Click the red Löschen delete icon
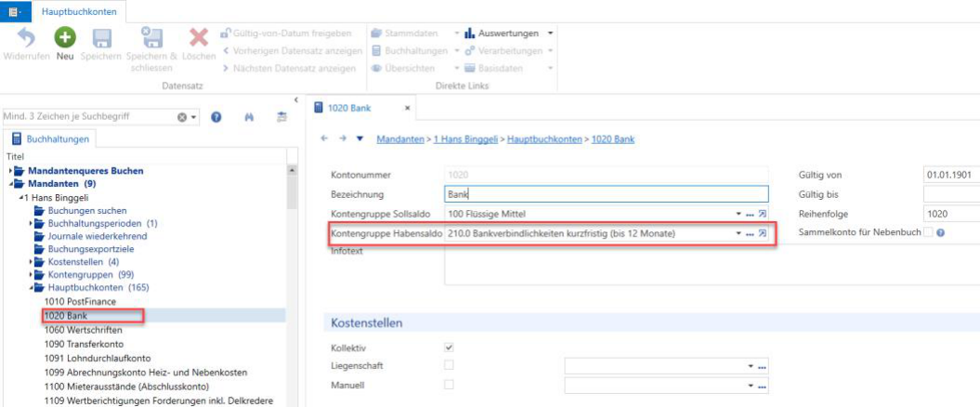This screenshot has width=980, height=407. click(199, 38)
